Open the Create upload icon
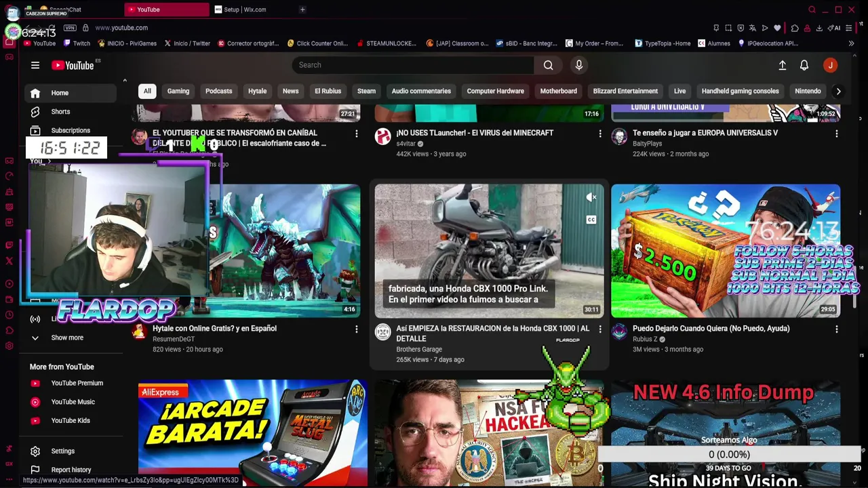 click(782, 65)
